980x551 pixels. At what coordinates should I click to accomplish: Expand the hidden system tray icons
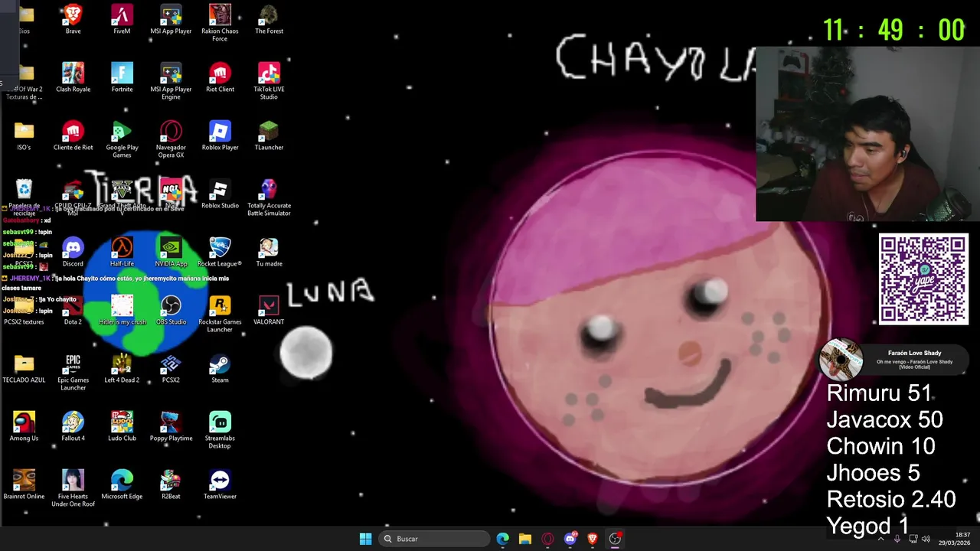(x=880, y=539)
